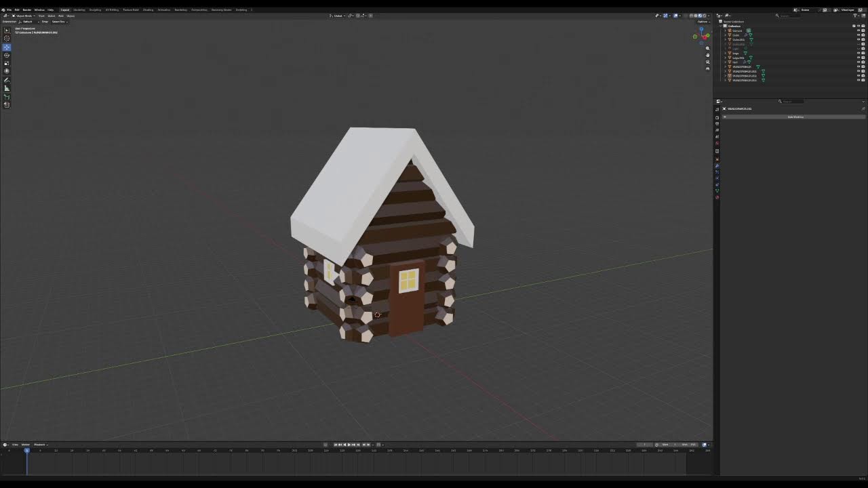Click the viewport pan hand icon

coord(707,55)
